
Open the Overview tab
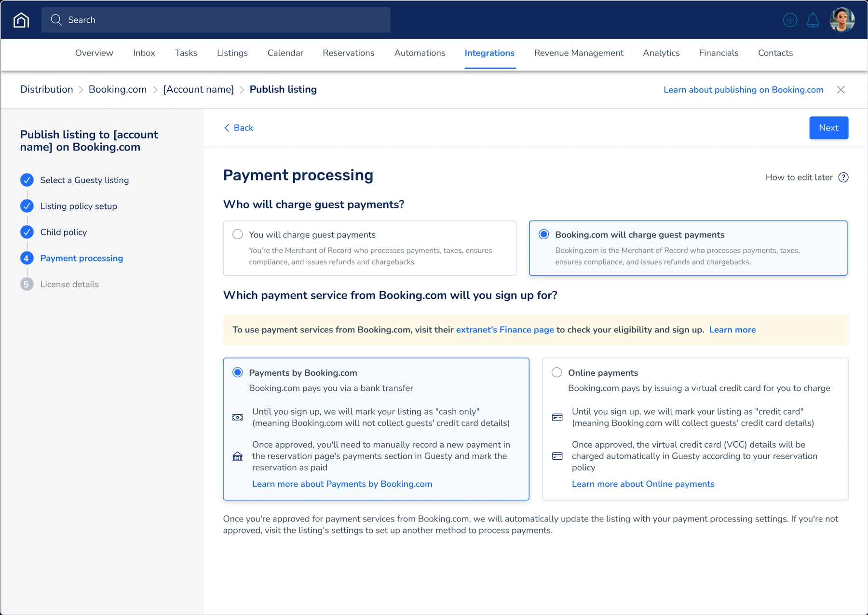click(94, 53)
